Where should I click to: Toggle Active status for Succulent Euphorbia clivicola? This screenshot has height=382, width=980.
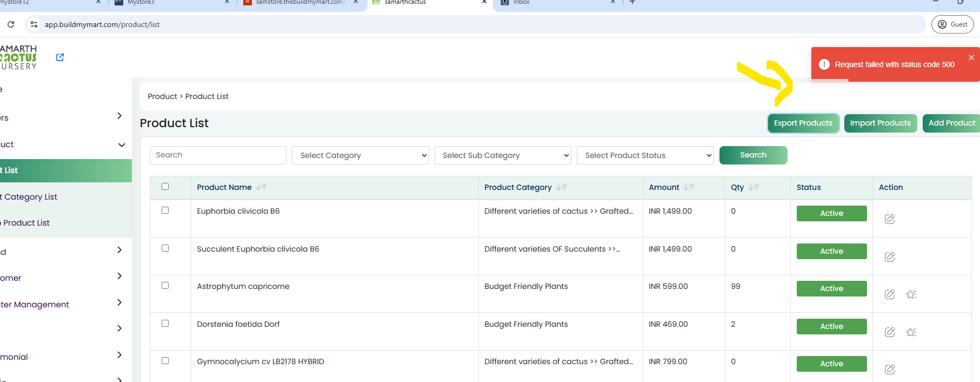(x=831, y=252)
